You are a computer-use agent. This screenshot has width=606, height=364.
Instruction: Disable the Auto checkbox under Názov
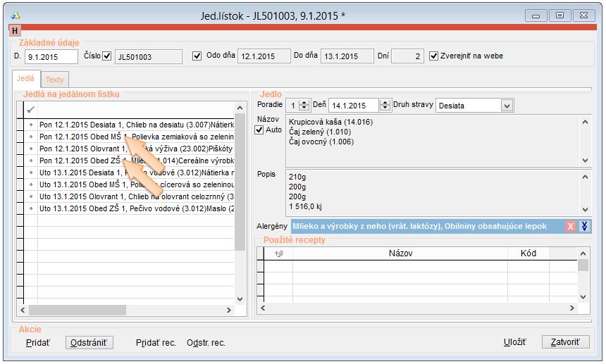tap(259, 130)
